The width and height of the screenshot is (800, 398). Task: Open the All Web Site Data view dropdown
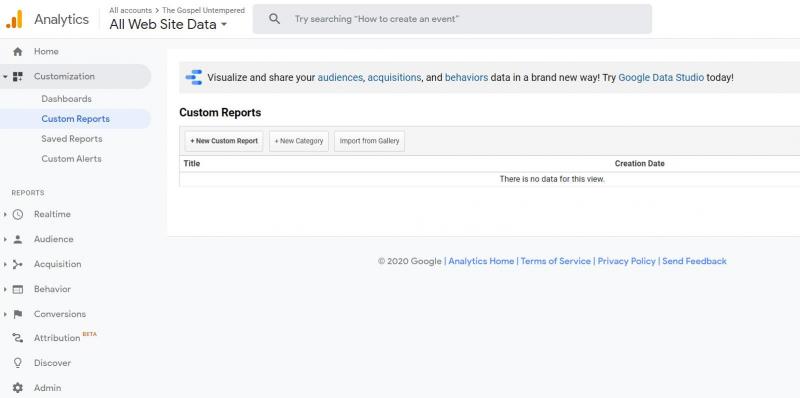click(x=168, y=24)
